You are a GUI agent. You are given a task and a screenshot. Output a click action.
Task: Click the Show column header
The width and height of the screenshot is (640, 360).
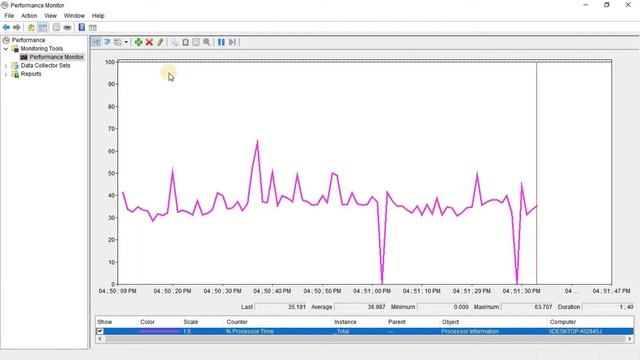coord(104,322)
